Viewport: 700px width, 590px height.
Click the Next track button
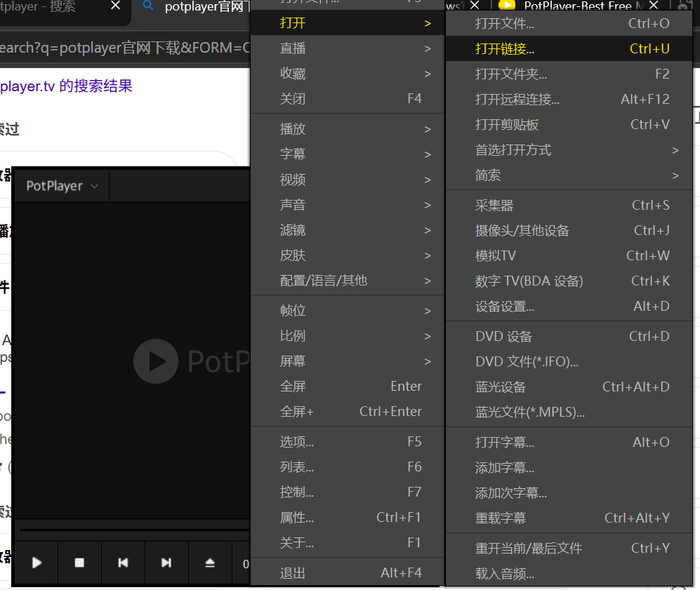[166, 563]
